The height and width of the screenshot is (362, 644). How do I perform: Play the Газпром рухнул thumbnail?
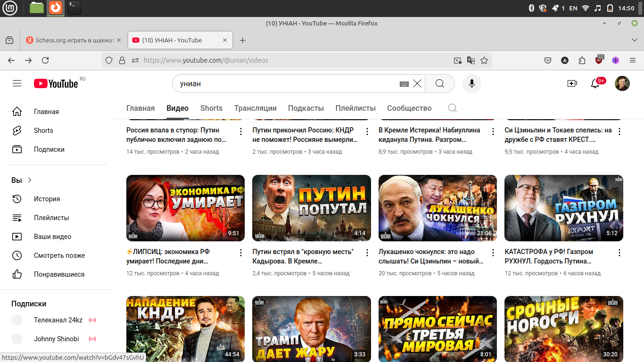point(564,208)
